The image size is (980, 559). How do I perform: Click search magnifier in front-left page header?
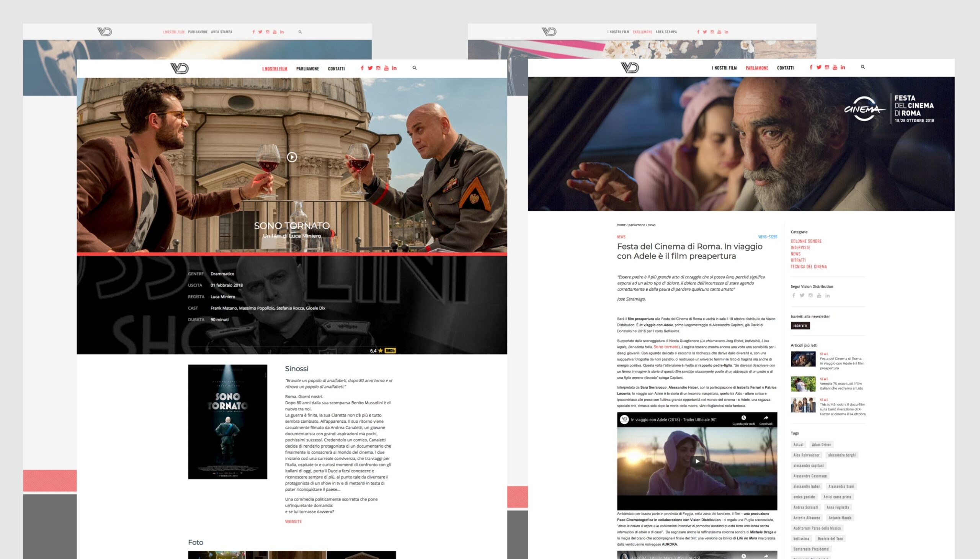(415, 67)
